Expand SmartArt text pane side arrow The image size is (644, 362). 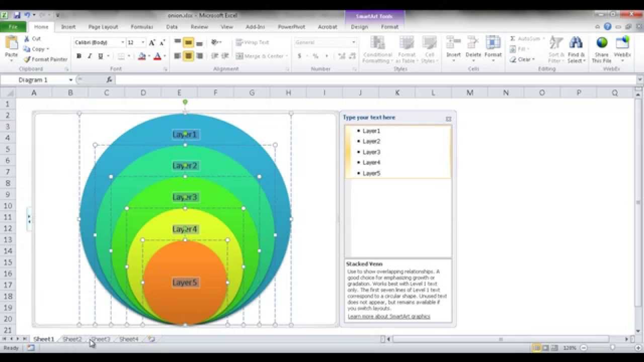point(29,219)
